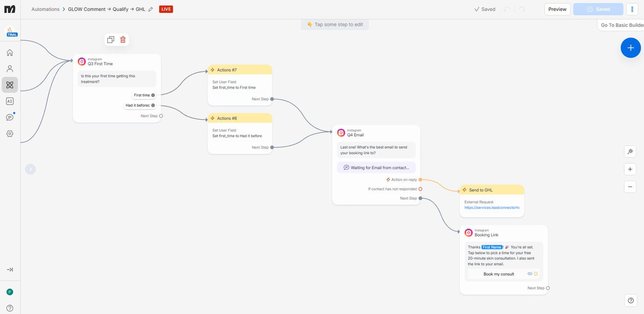Zoom in on the canvas

630,169
